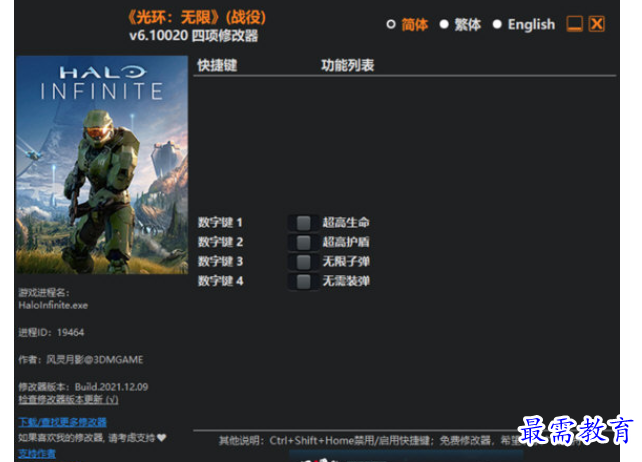Click the 快捷键 column header

217,65
